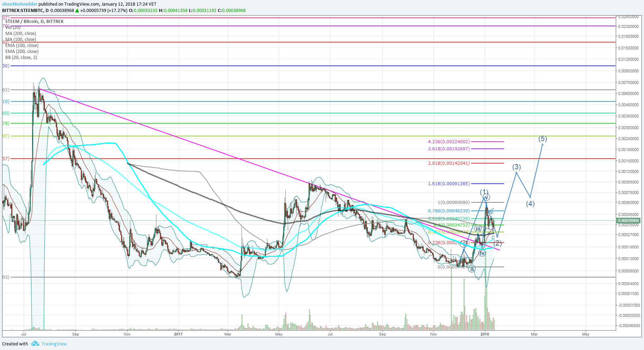Select the (1) Elliott wave marker
This screenshot has width=644, height=350.
coord(484,192)
